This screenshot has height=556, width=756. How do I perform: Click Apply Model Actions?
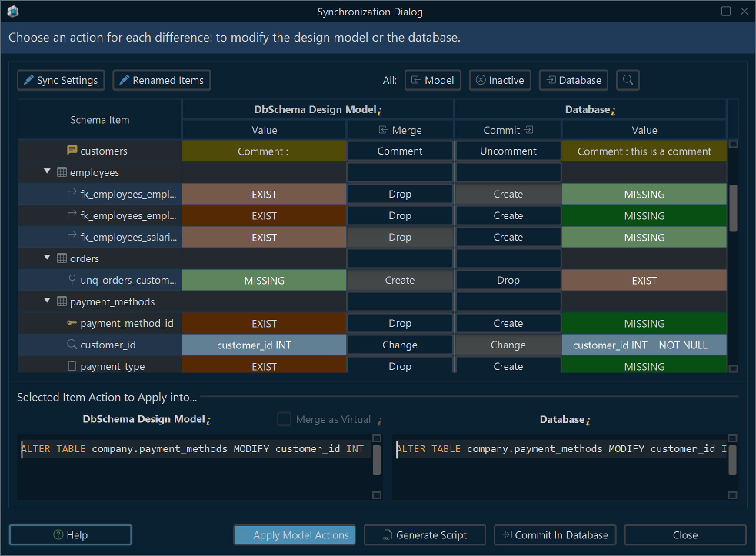pos(295,534)
